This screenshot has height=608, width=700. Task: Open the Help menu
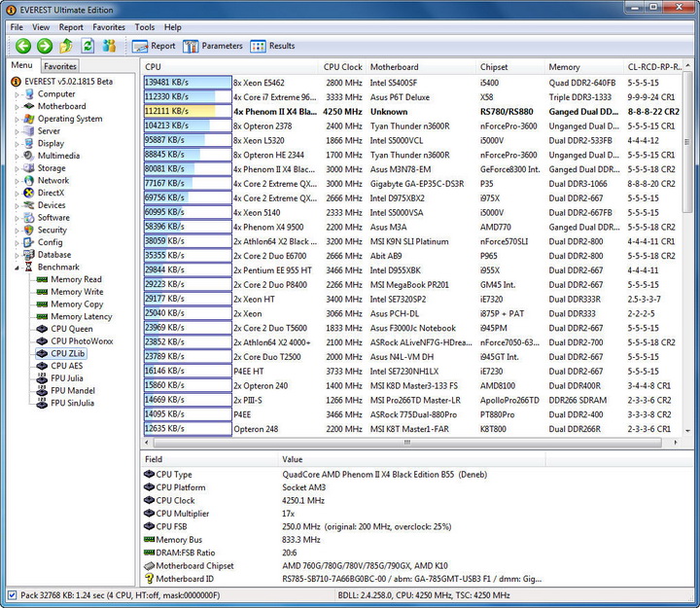(x=172, y=27)
